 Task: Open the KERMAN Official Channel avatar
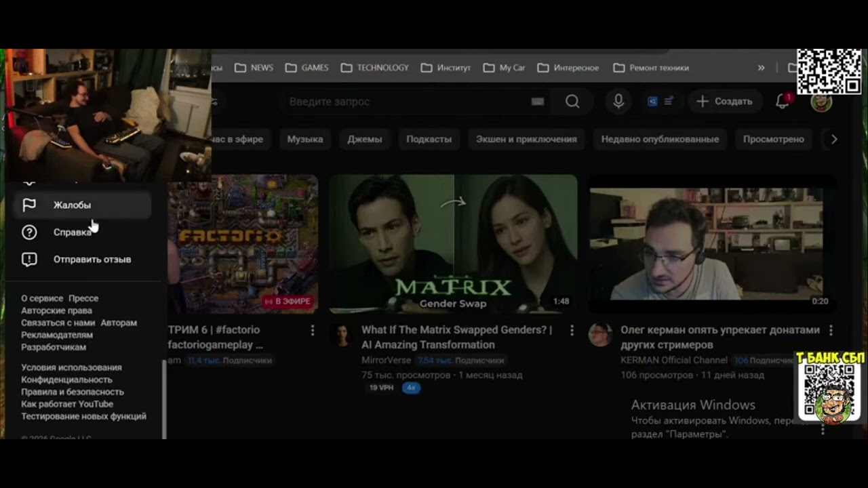click(x=601, y=335)
